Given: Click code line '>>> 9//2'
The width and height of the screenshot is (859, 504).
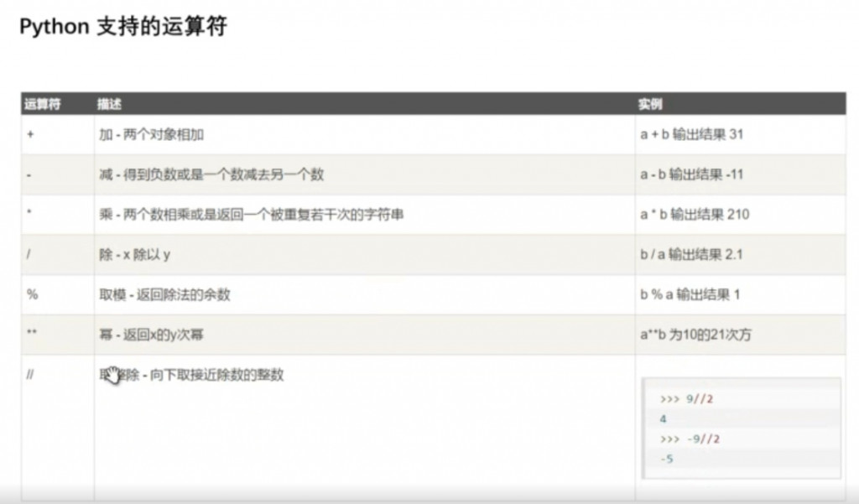Looking at the screenshot, I should (687, 399).
